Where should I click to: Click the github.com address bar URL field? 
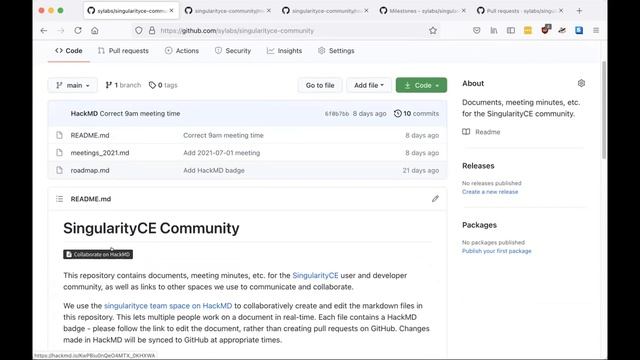click(286, 31)
